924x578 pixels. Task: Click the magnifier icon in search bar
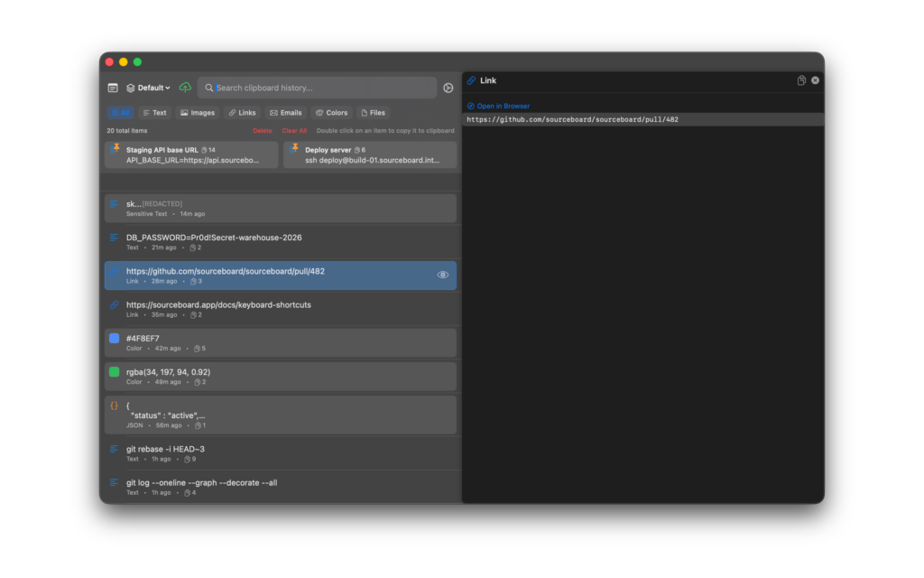coord(208,88)
